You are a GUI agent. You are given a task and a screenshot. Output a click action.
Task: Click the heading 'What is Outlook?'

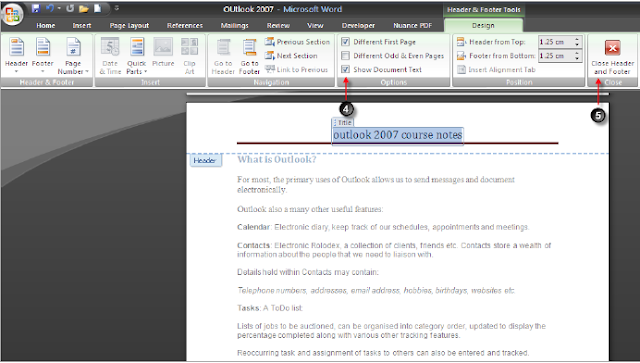(277, 159)
